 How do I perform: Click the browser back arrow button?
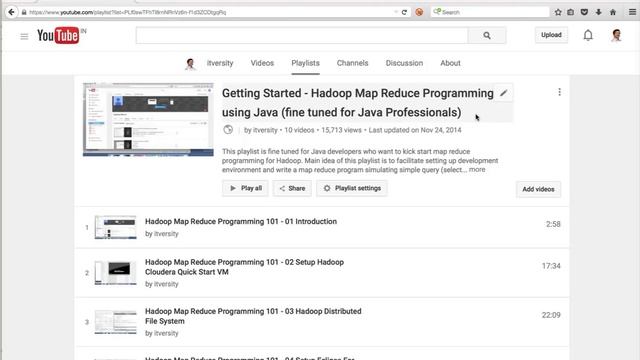tap(11, 12)
